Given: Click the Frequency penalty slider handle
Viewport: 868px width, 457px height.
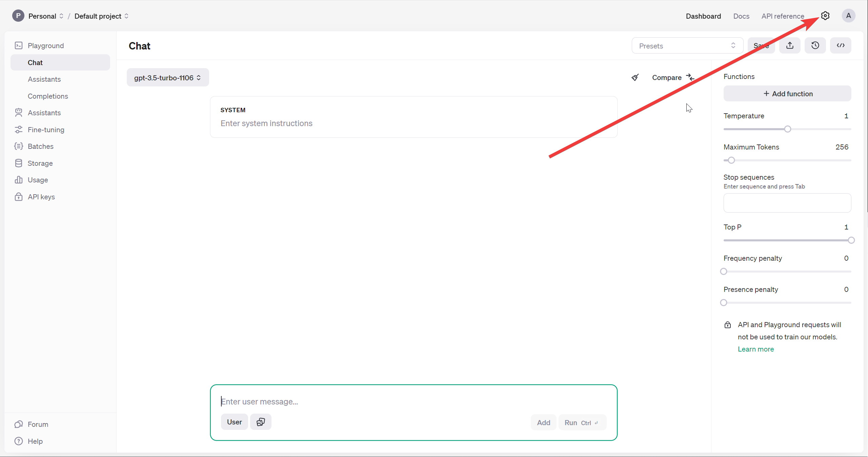Looking at the screenshot, I should [x=724, y=271].
